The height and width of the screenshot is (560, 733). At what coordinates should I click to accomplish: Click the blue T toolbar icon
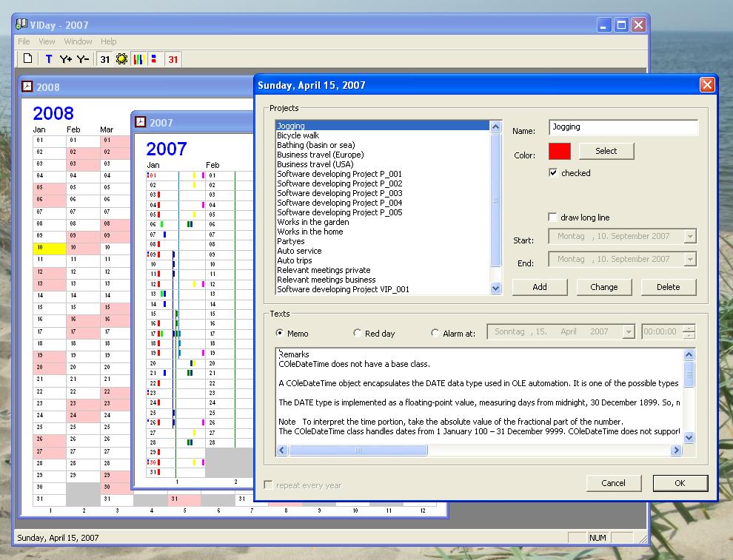point(49,59)
